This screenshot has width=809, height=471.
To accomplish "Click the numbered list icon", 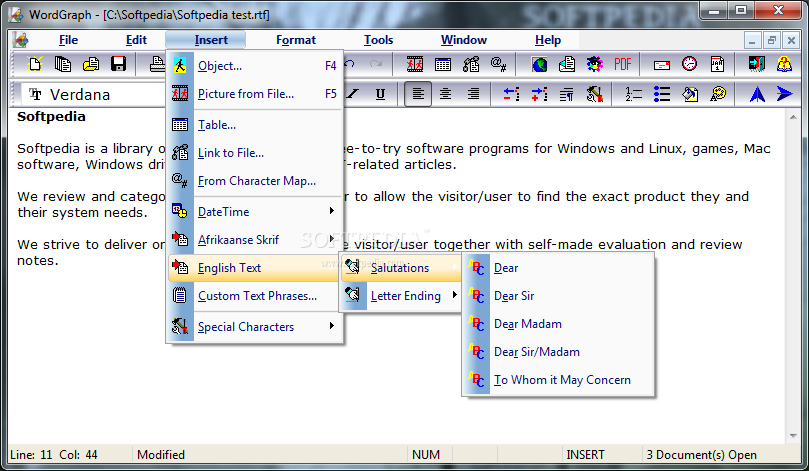I will tap(634, 94).
